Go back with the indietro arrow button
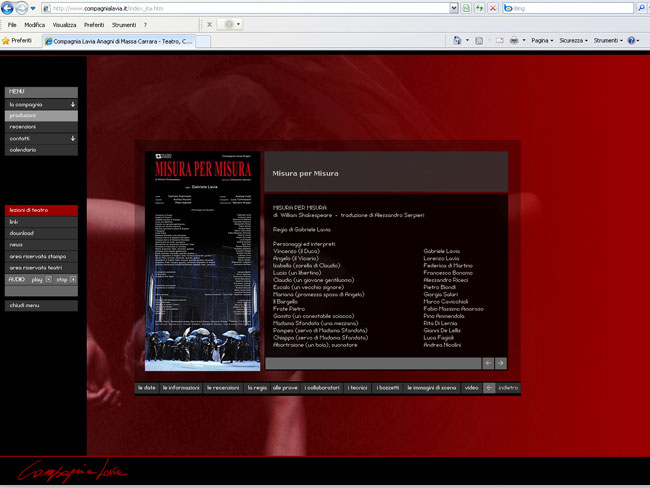This screenshot has height=488, width=650. pyautogui.click(x=489, y=388)
